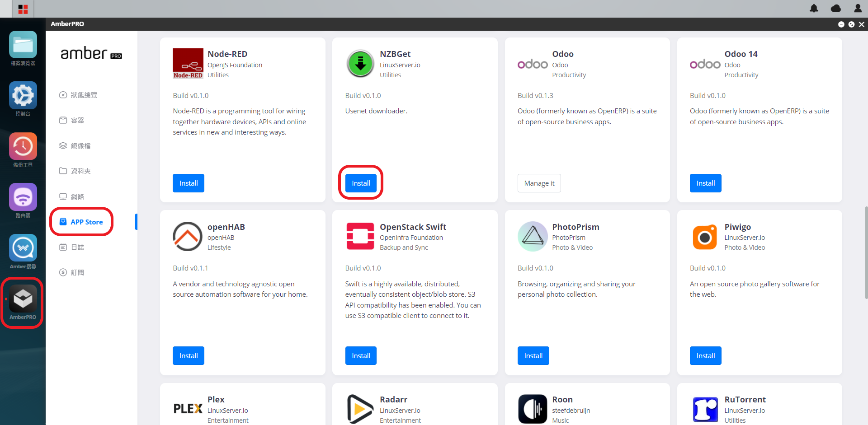Click the start menu grid icon
The image size is (868, 425).
pos(23,9)
